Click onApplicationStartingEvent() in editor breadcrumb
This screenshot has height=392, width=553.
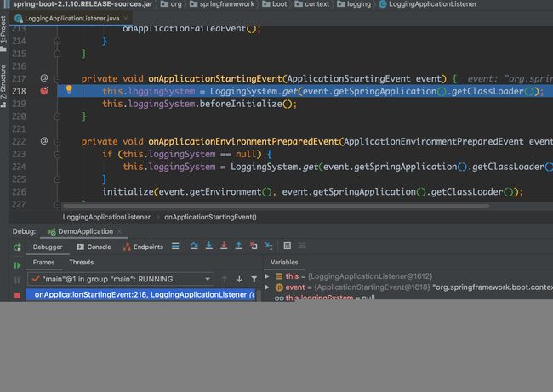click(210, 217)
